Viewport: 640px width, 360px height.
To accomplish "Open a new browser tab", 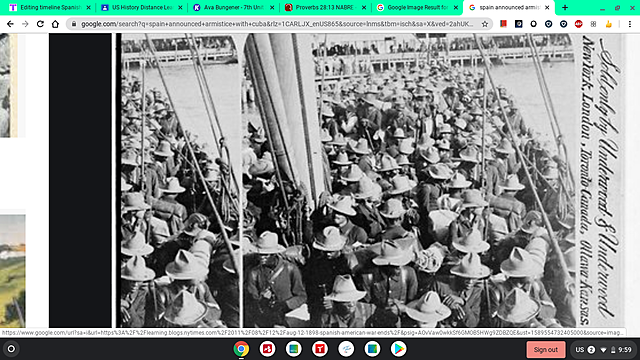I will (x=565, y=7).
